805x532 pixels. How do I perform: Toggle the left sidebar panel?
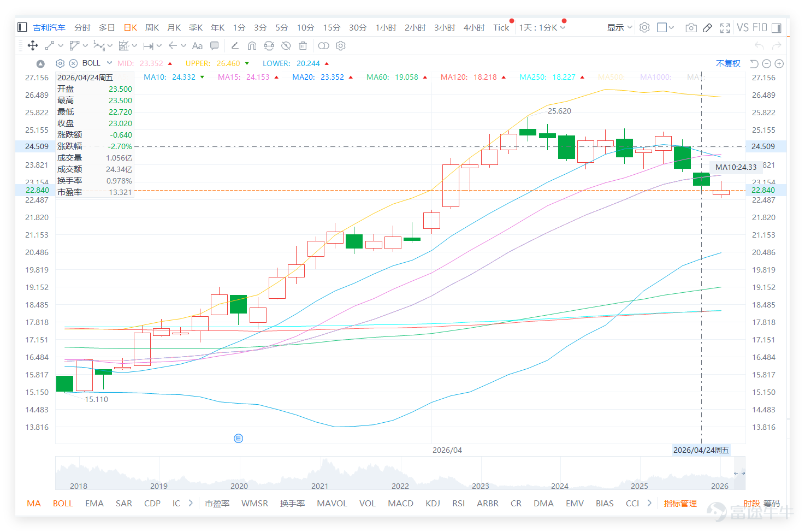coord(22,27)
